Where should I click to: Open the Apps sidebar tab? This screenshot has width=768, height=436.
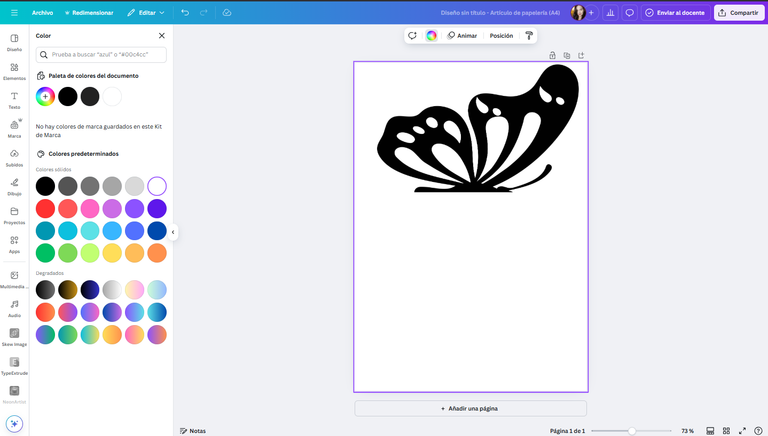[x=14, y=245]
